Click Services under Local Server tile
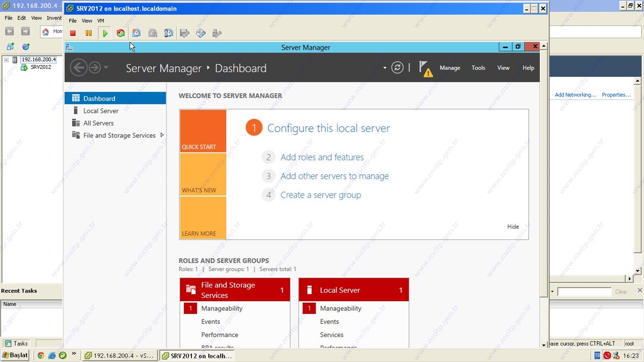This screenshot has height=362, width=644. [331, 334]
